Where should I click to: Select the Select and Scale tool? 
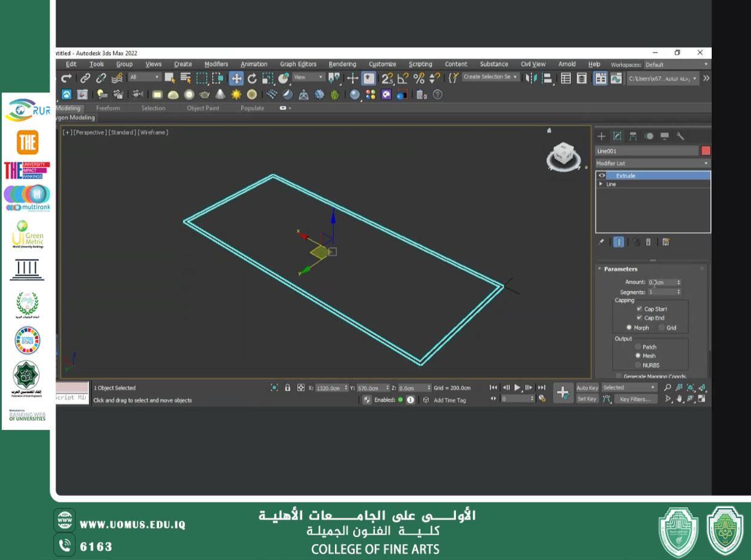point(268,79)
